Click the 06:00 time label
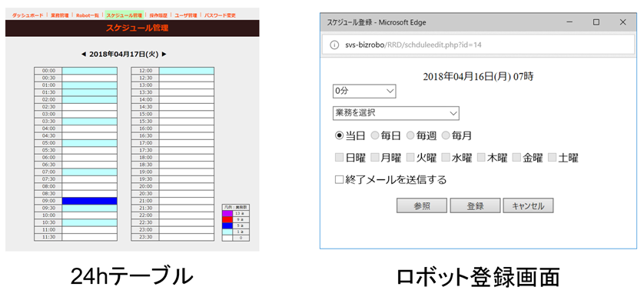Viewport: 644px width, 297px height. point(48,158)
